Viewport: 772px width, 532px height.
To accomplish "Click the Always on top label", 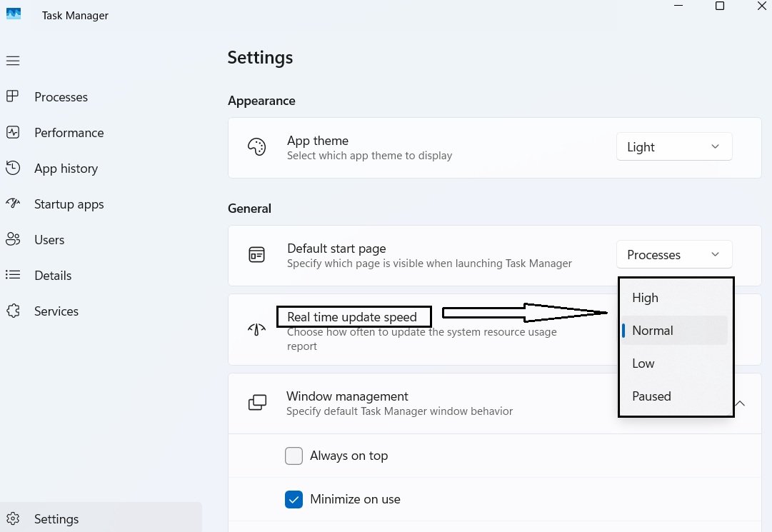I will pos(349,456).
